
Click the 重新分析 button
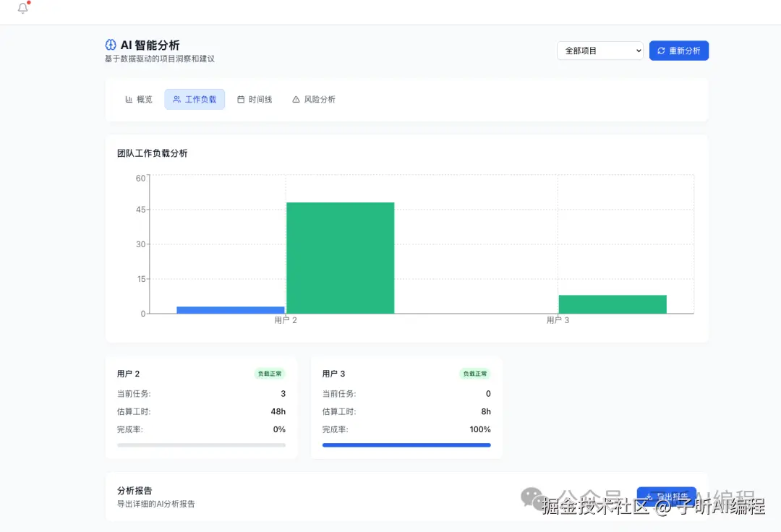(679, 51)
